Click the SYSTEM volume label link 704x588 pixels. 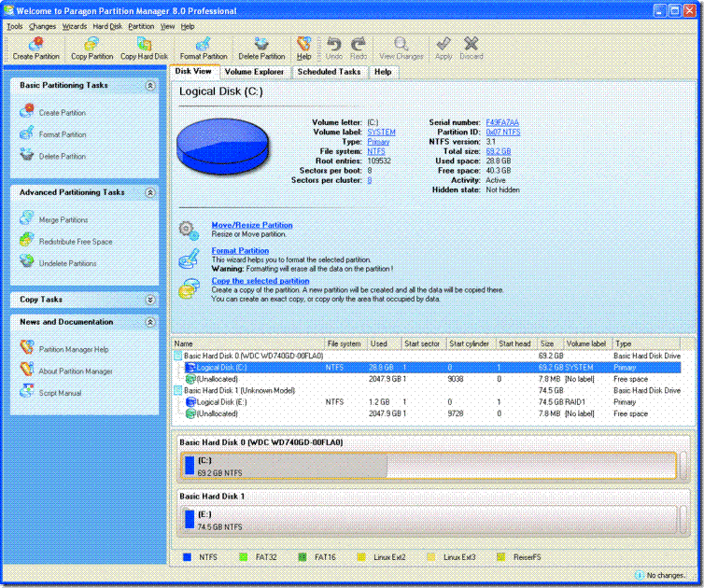[x=381, y=132]
